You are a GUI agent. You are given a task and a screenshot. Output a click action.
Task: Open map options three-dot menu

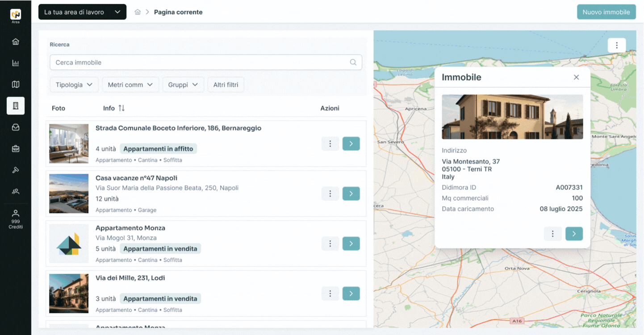coord(617,45)
